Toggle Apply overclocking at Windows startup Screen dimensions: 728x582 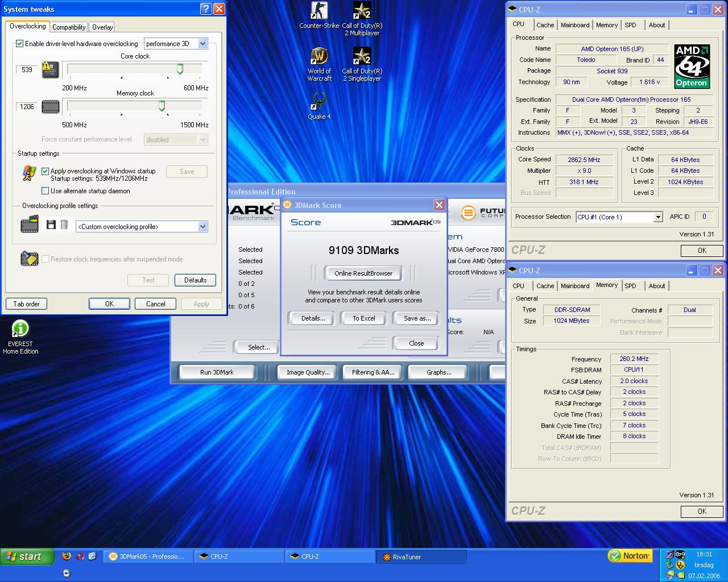[45, 171]
